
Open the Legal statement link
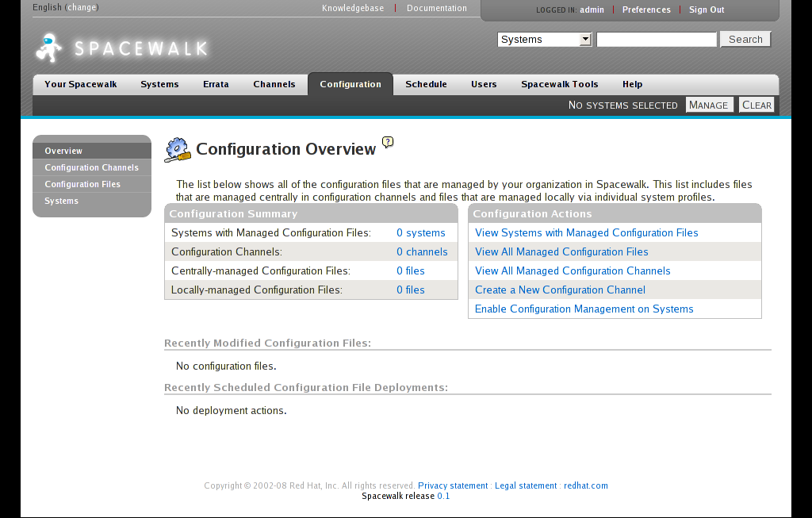coord(526,486)
